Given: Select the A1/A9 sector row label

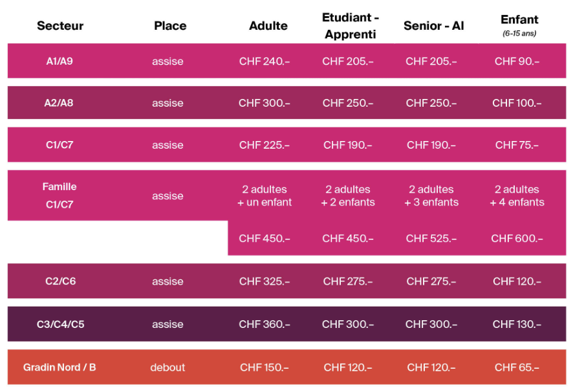Looking at the screenshot, I should point(59,61).
